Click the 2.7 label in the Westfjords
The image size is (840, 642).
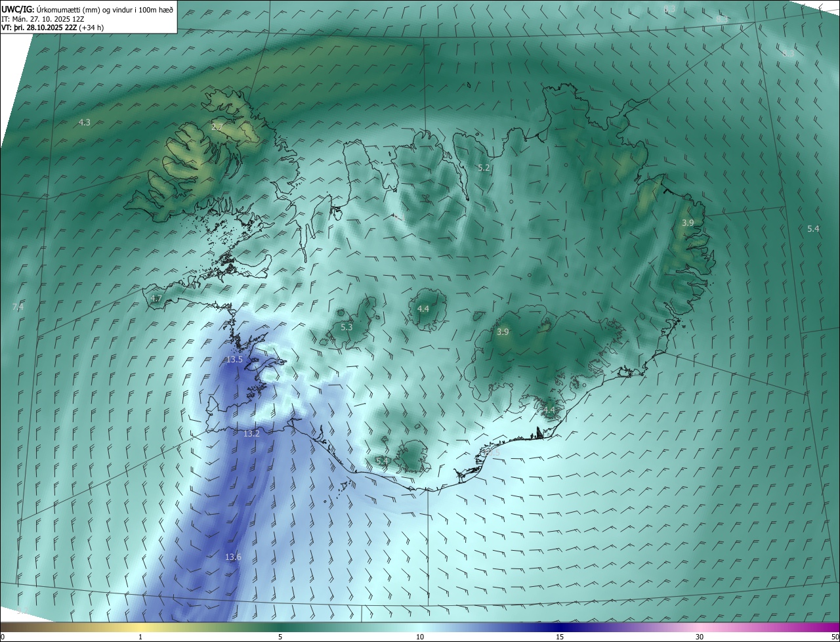point(217,127)
